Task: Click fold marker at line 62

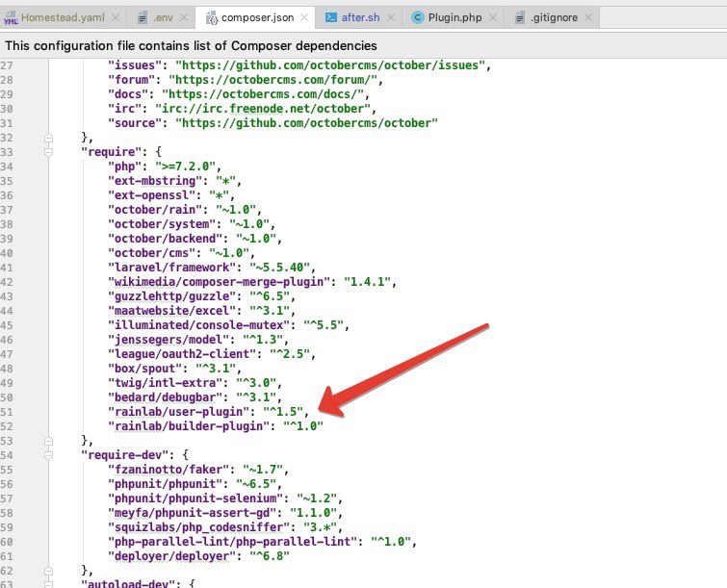Action: click(x=48, y=571)
